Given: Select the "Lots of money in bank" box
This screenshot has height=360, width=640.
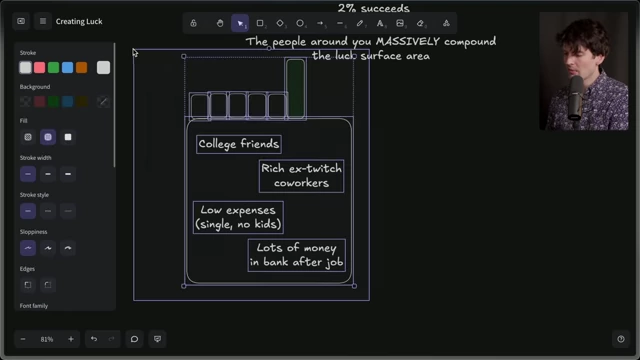Looking at the screenshot, I should 297,255.
